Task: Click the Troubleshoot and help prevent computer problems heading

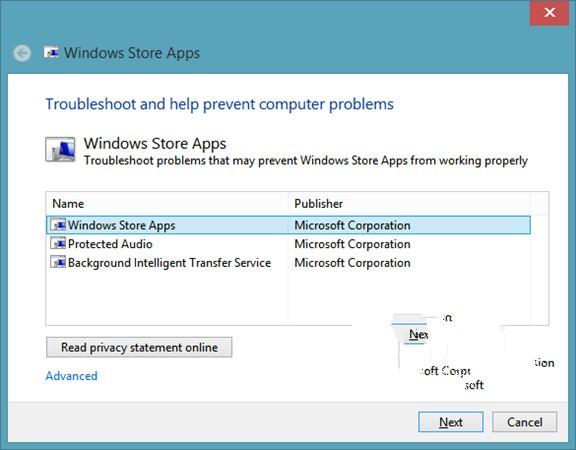Action: tap(219, 104)
